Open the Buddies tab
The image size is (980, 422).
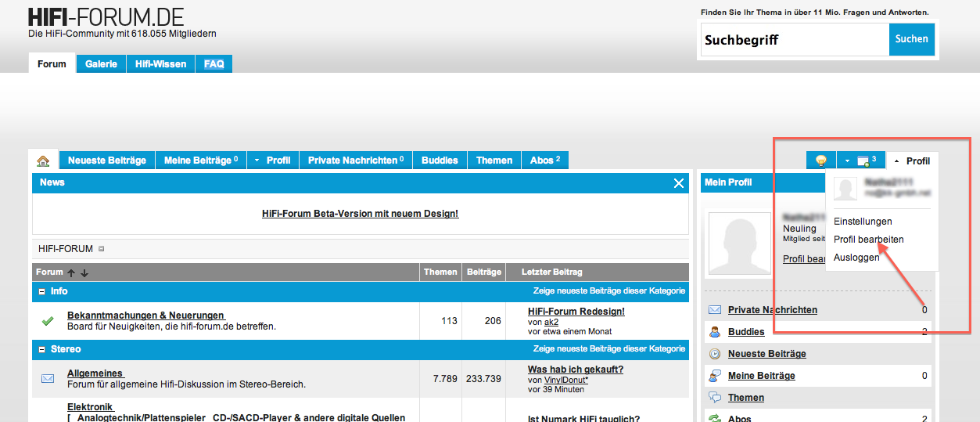[x=440, y=161]
